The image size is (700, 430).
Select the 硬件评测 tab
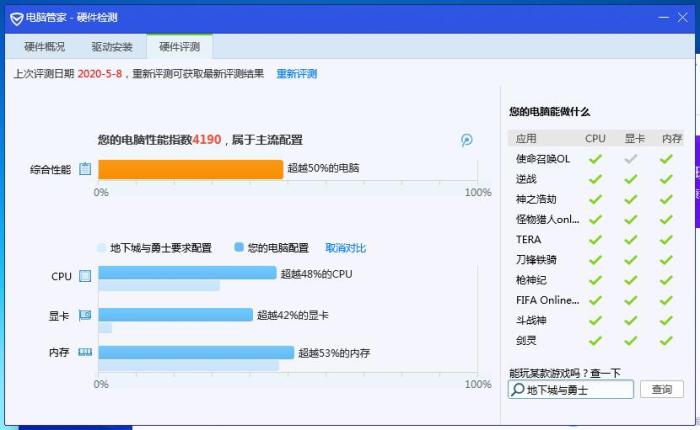point(179,47)
